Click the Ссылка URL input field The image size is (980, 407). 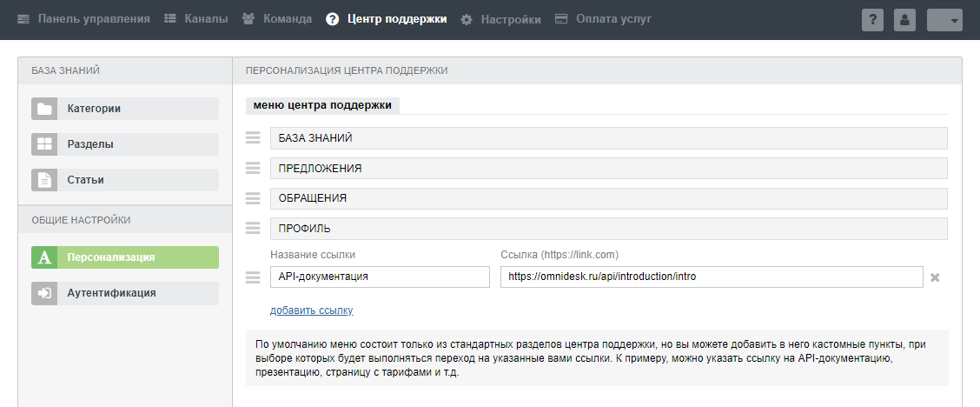coord(711,277)
